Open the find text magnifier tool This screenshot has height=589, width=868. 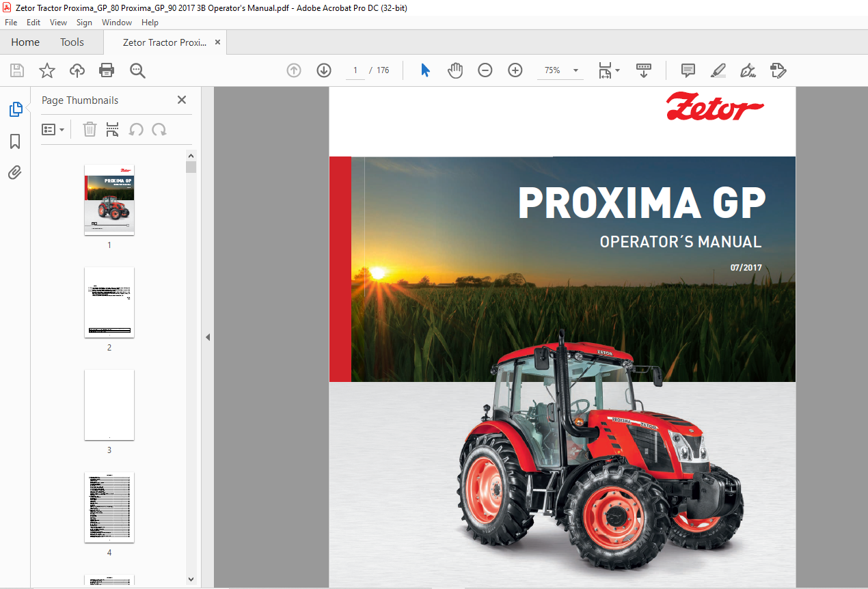pyautogui.click(x=137, y=70)
